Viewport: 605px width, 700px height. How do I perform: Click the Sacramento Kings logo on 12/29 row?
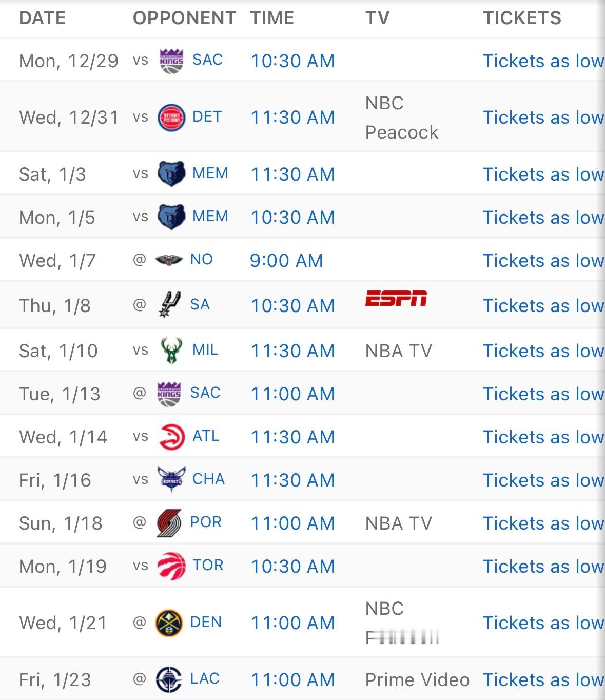point(171,61)
